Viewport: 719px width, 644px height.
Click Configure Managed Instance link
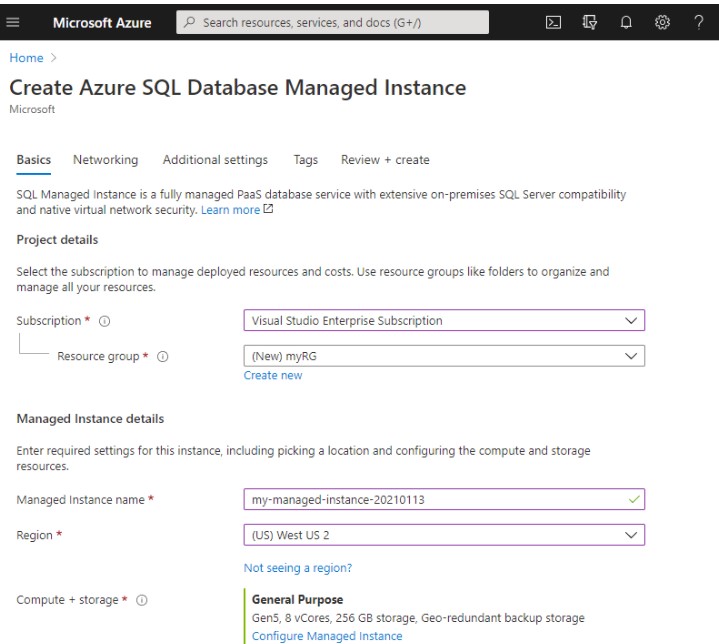click(x=327, y=636)
